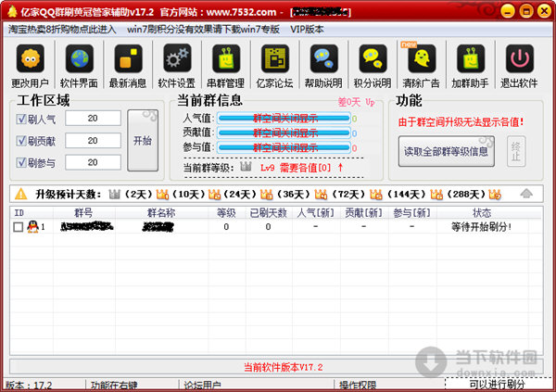Toggle the 刷人气 checkbox

(x=22, y=119)
